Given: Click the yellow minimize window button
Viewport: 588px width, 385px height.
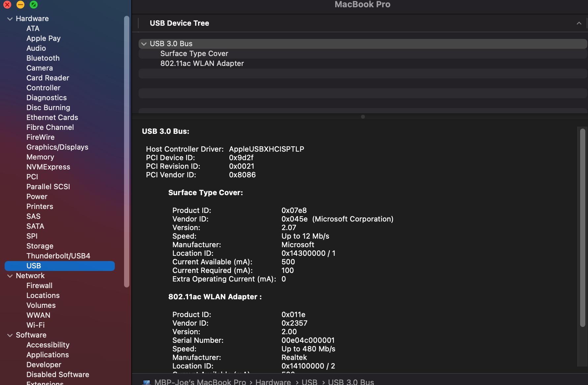Looking at the screenshot, I should pyautogui.click(x=20, y=5).
